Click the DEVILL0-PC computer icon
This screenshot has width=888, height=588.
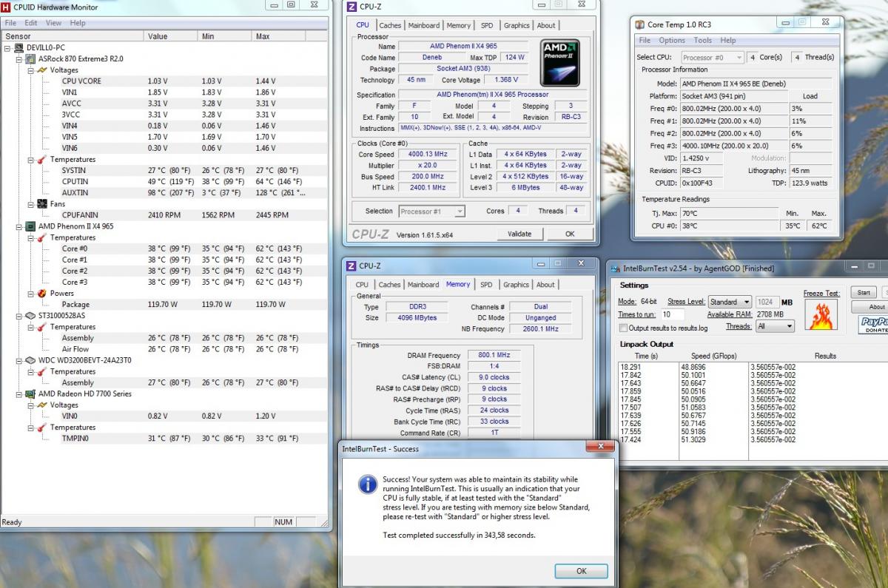(18, 47)
